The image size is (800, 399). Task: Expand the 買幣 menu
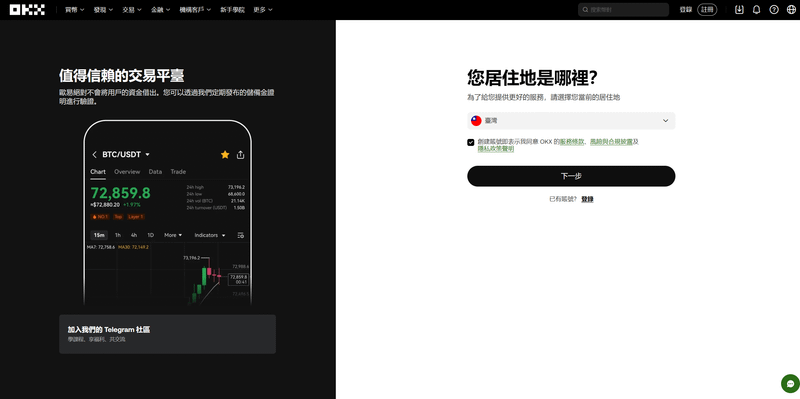74,10
